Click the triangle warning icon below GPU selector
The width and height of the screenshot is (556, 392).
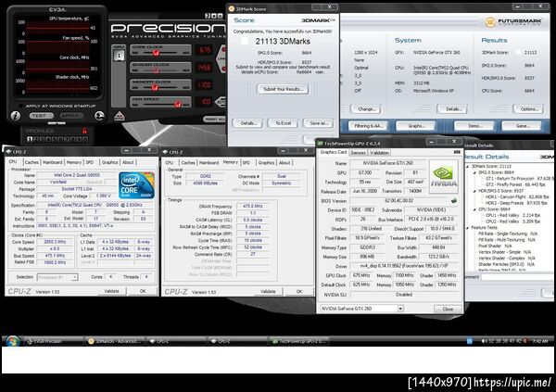tap(120, 117)
